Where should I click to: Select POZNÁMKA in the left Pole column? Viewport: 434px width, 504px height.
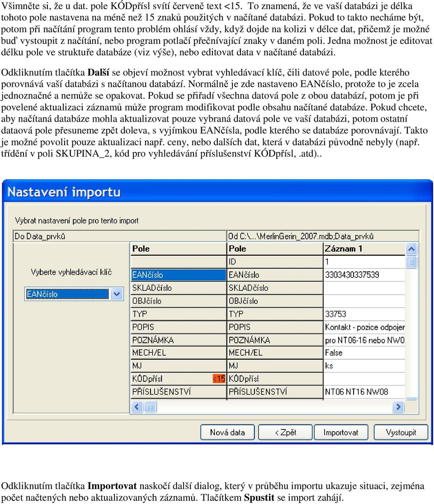179,340
